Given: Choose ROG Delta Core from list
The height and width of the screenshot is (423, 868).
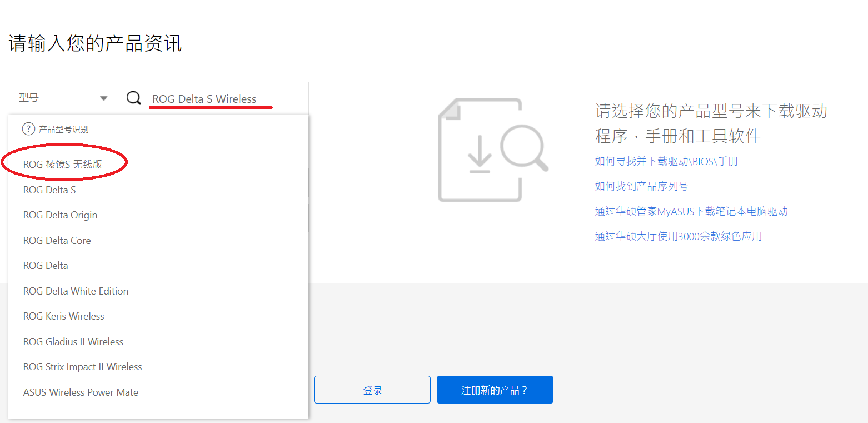Looking at the screenshot, I should 57,241.
